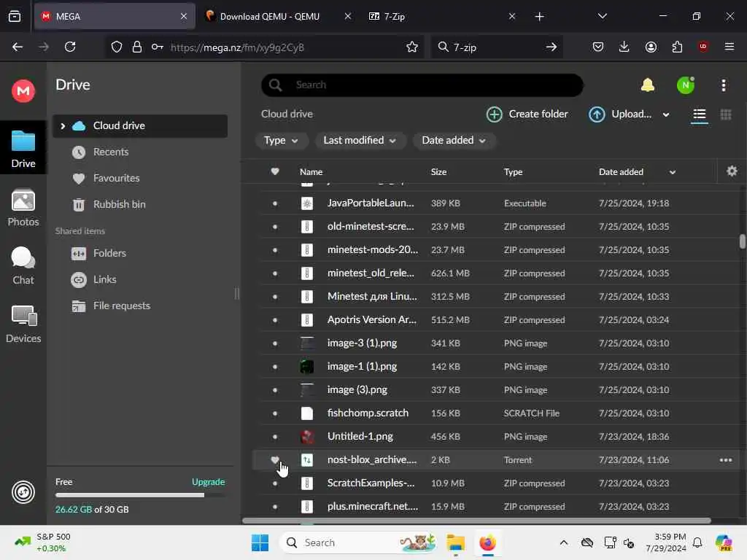
Task: Open the Type filter dropdown
Action: (x=281, y=141)
